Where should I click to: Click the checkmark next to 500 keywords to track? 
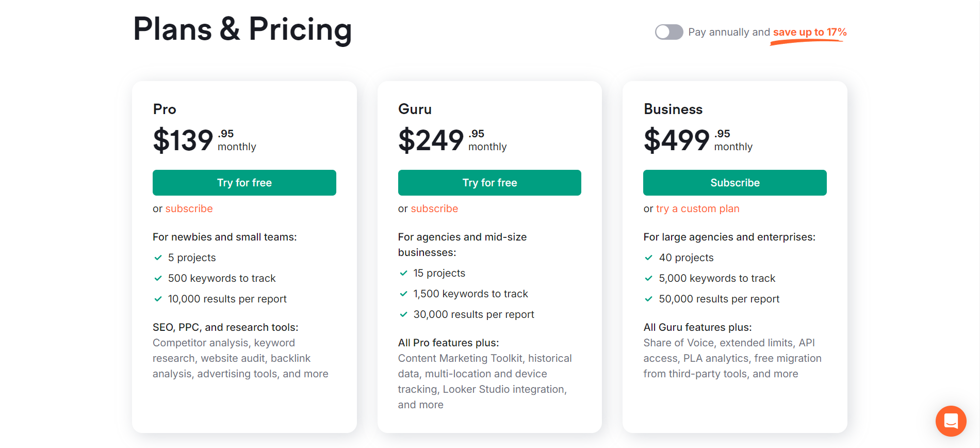(157, 278)
